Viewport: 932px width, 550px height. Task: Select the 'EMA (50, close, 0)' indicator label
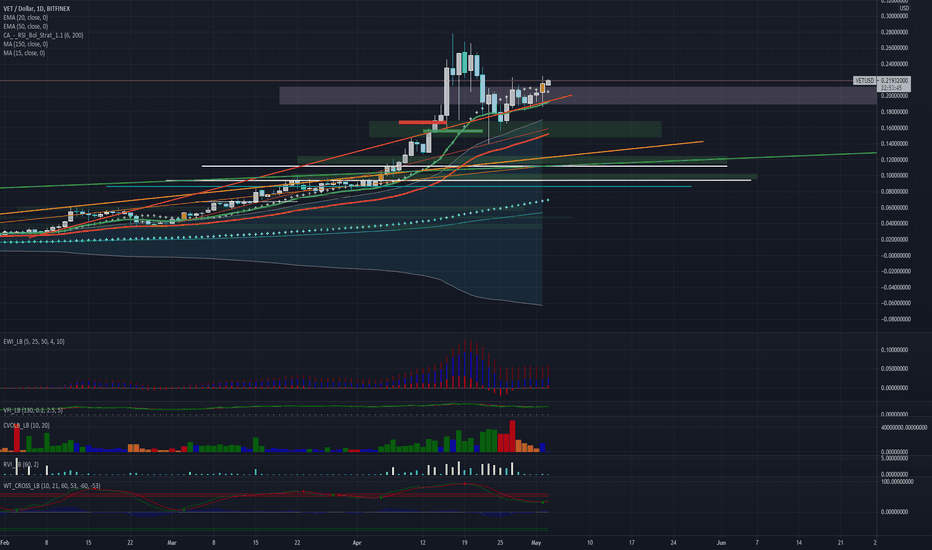click(26, 27)
